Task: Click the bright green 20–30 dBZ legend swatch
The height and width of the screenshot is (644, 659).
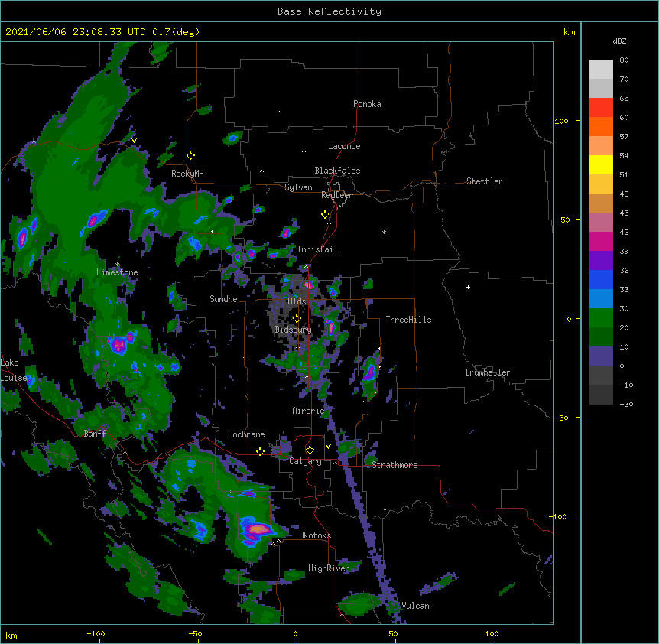Action: pyautogui.click(x=601, y=318)
